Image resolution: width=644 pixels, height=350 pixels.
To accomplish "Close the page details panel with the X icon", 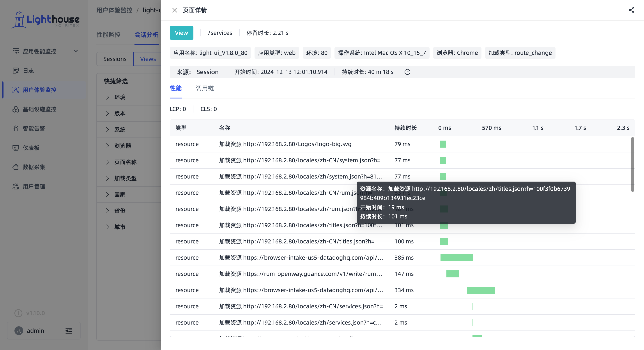I will [175, 10].
